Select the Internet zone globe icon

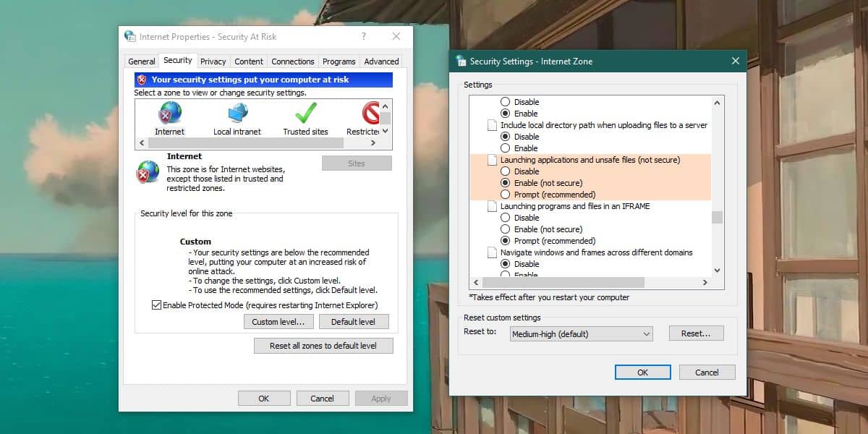click(x=170, y=114)
